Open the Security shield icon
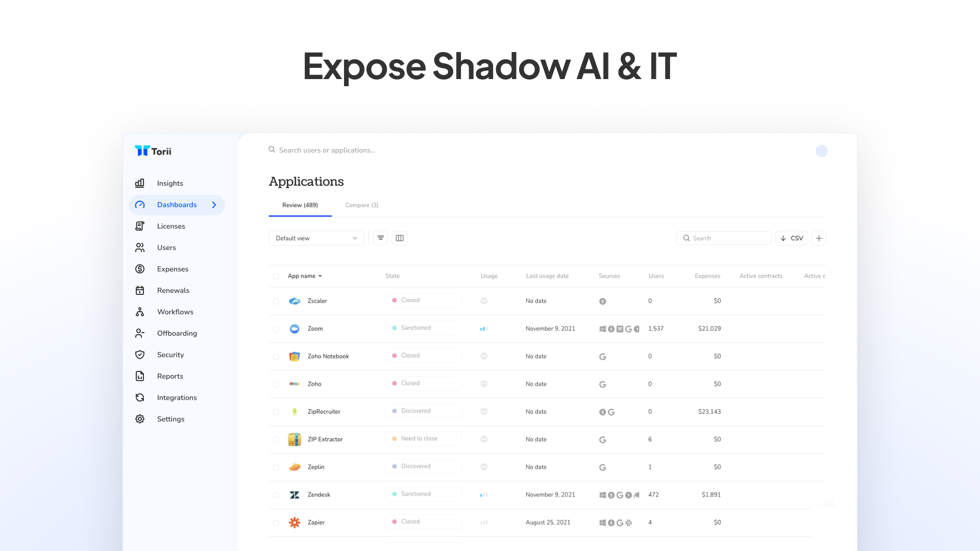The width and height of the screenshot is (980, 551). [139, 355]
